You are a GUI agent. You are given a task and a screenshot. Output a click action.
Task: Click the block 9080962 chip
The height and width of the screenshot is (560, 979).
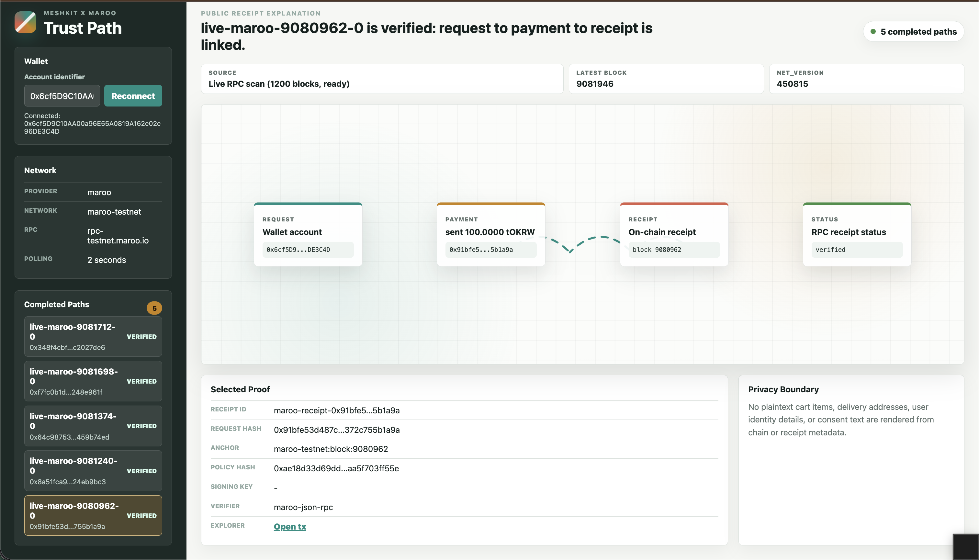point(674,250)
